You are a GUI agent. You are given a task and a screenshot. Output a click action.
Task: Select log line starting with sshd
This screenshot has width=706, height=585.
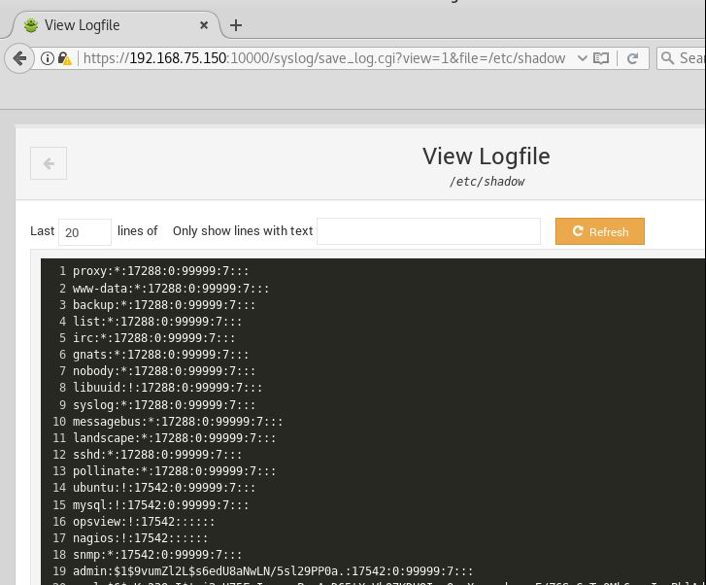coord(157,454)
